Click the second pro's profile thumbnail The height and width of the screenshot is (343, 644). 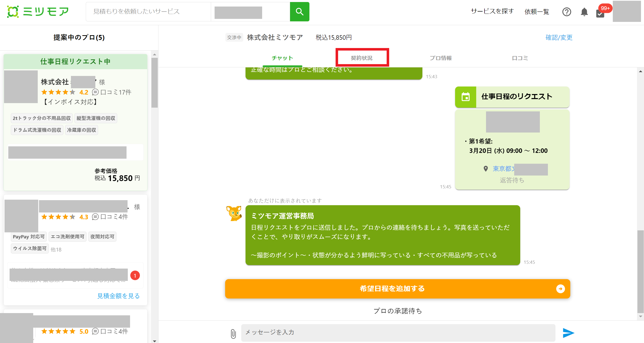pos(21,216)
